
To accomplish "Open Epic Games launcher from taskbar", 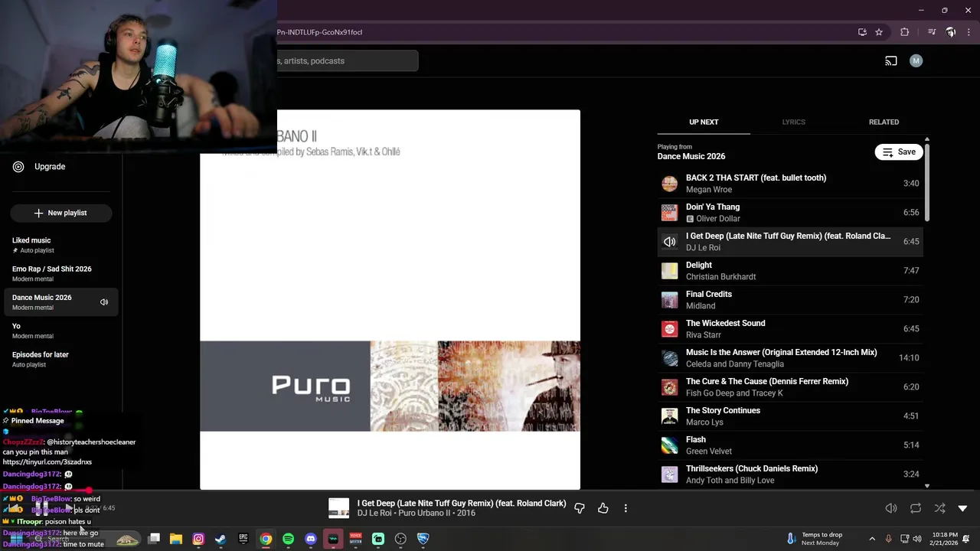I will pos(243,539).
